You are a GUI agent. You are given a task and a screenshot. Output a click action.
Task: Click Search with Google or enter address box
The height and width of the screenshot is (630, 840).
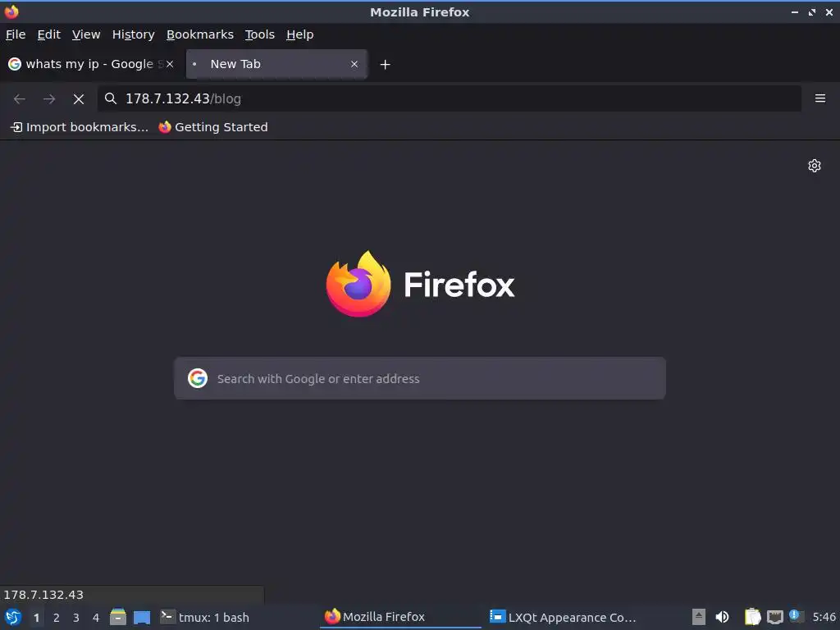pyautogui.click(x=420, y=378)
